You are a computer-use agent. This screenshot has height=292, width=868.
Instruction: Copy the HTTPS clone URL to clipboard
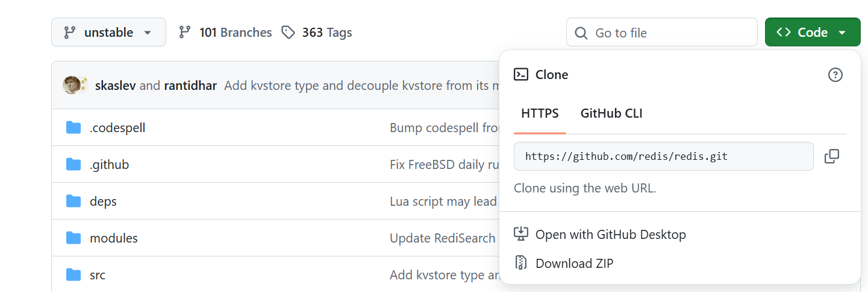pos(832,156)
